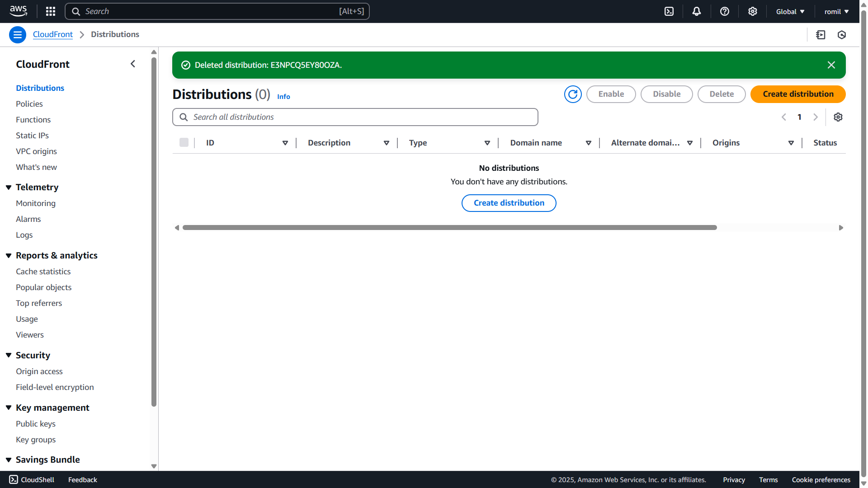Click the Delete button
This screenshot has height=488, width=868.
722,94
